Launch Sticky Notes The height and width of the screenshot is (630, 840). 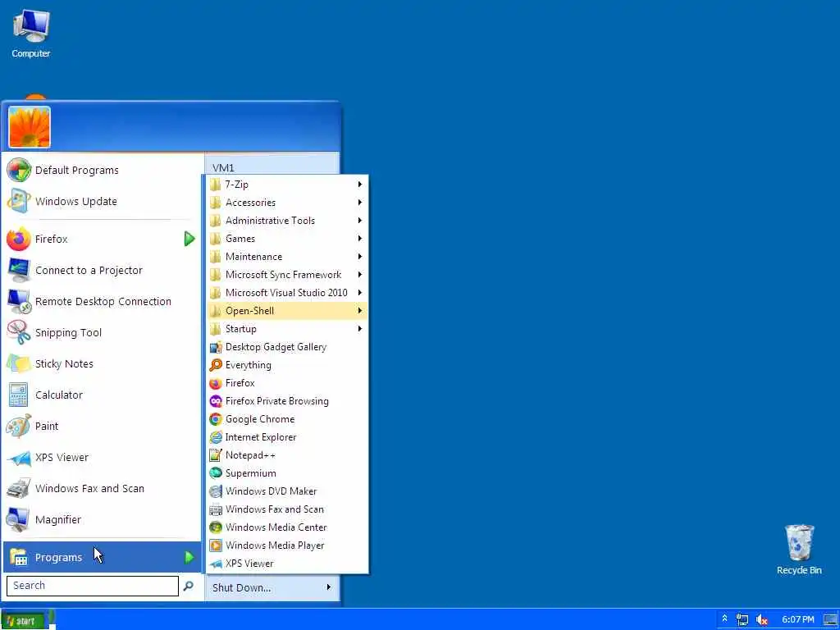pyautogui.click(x=101, y=363)
